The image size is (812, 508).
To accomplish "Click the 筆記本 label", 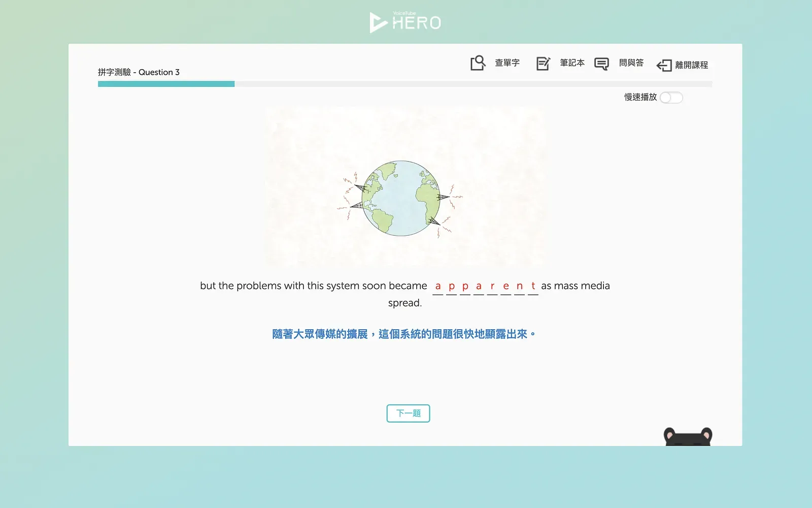I will click(572, 63).
